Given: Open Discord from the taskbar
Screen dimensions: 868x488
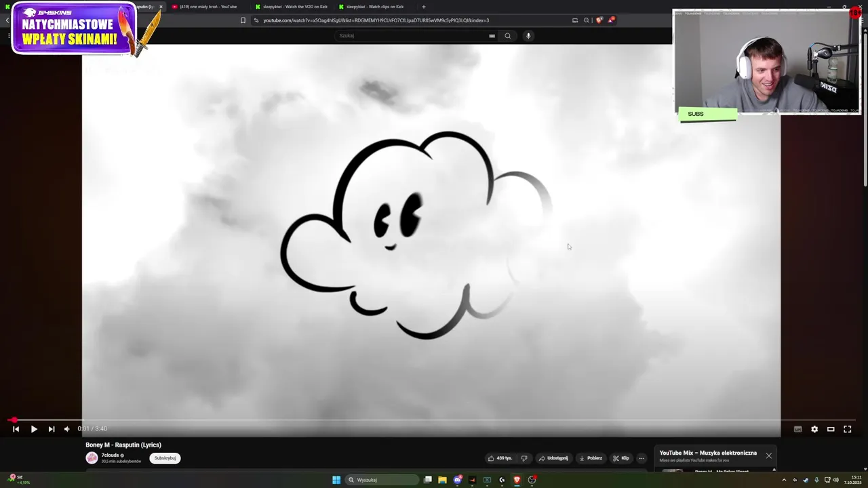Looking at the screenshot, I should coord(457,480).
